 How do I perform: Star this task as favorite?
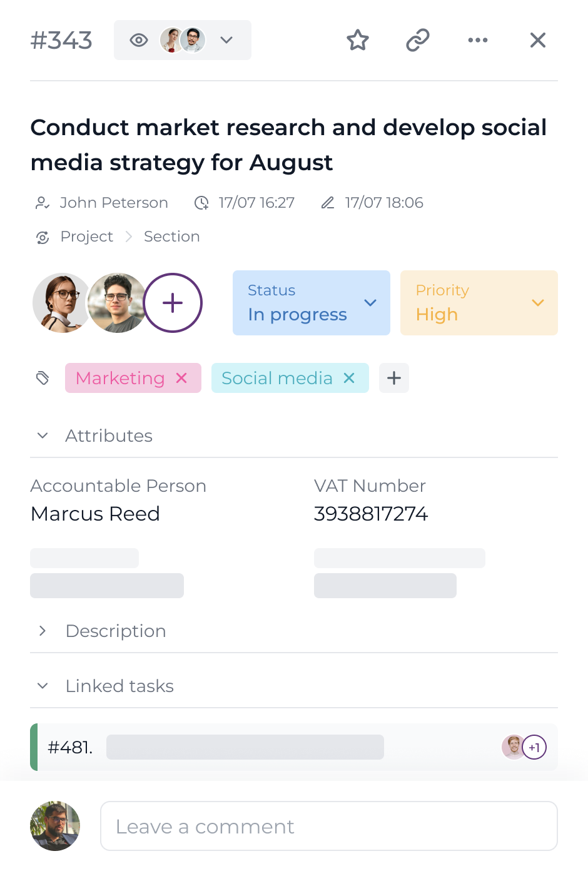[358, 40]
